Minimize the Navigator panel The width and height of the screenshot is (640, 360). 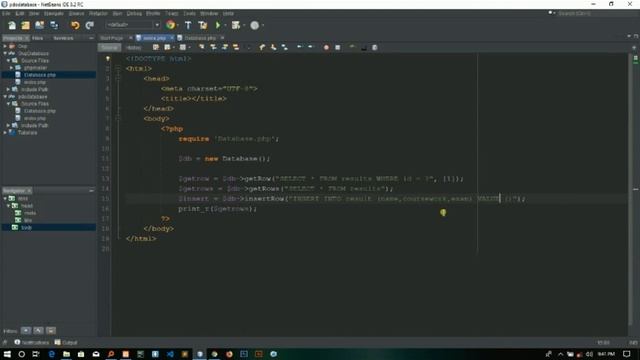pos(91,191)
